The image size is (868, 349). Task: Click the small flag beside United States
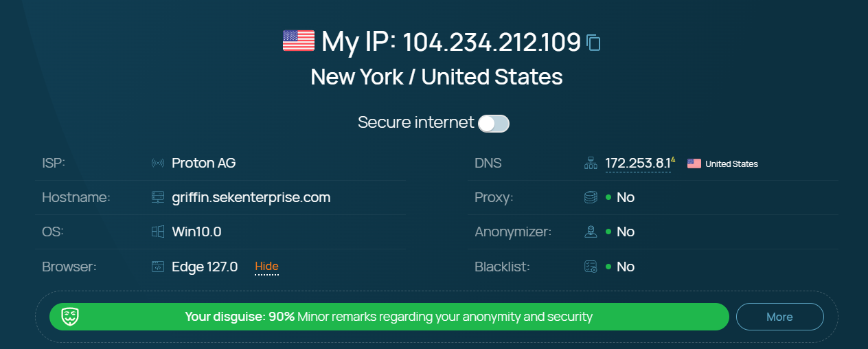tap(694, 164)
